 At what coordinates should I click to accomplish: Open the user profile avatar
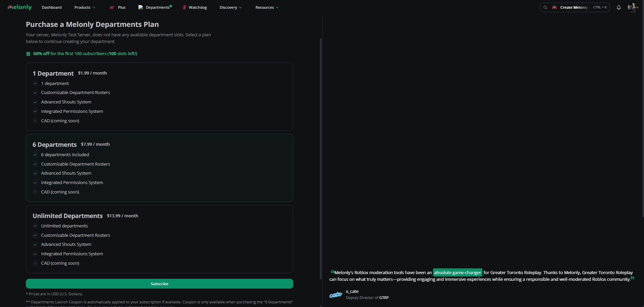point(633,7)
